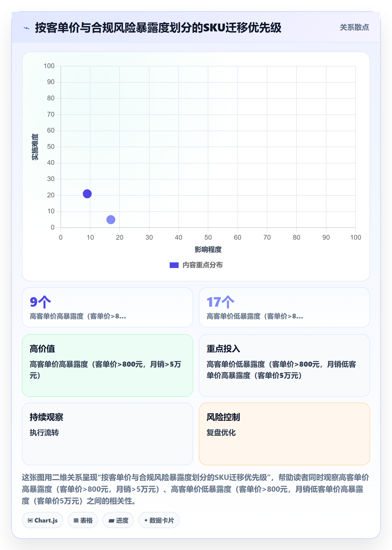Click the description paragraph starting 这张图用二维关系
Screen dimensions: 392x550
pyautogui.click(x=195, y=489)
